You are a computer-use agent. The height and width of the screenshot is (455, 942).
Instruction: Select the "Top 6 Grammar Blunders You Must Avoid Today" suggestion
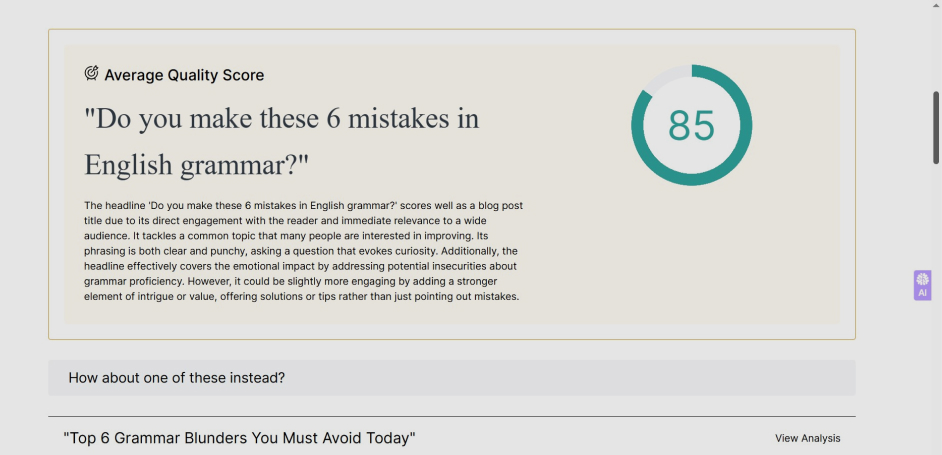[239, 438]
